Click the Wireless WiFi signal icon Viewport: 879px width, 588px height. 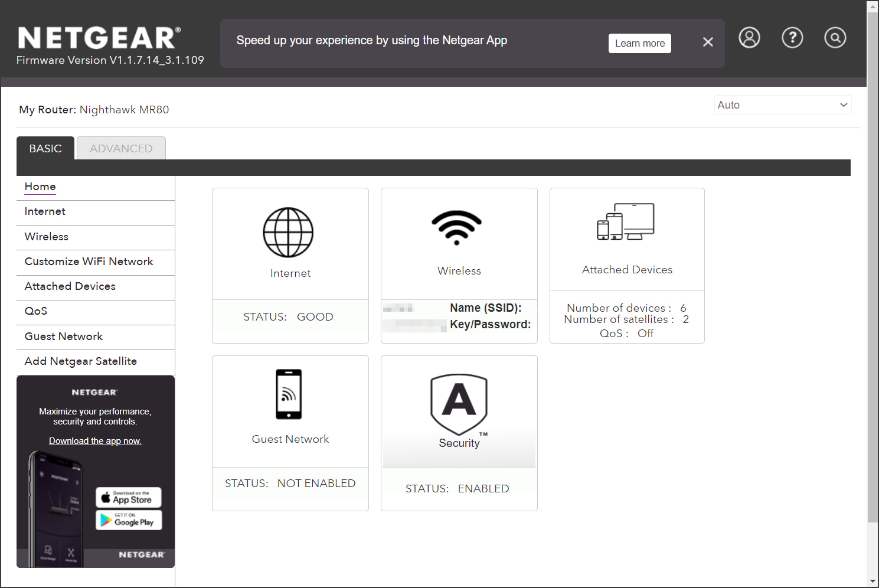[457, 227]
